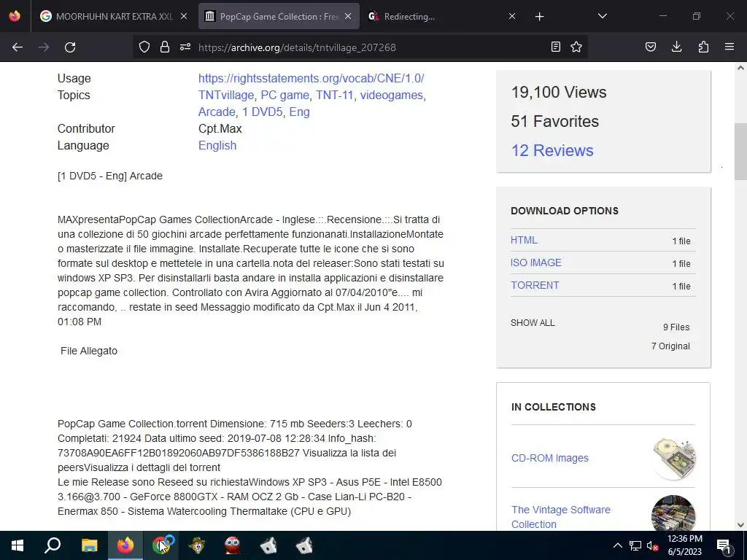The height and width of the screenshot is (560, 747).
Task: Open site permissions icon in address bar
Action: (185, 47)
